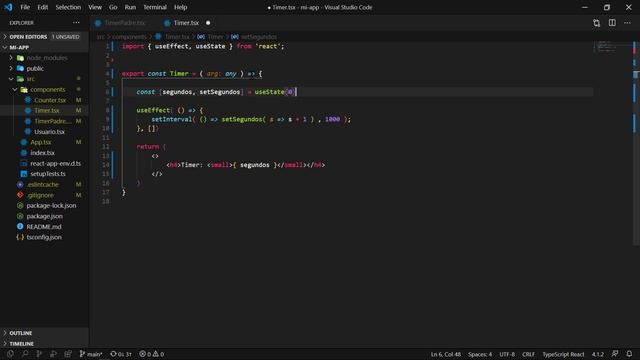Switch to the TimerPadre.tsx tab
This screenshot has width=640, height=360.
point(124,23)
